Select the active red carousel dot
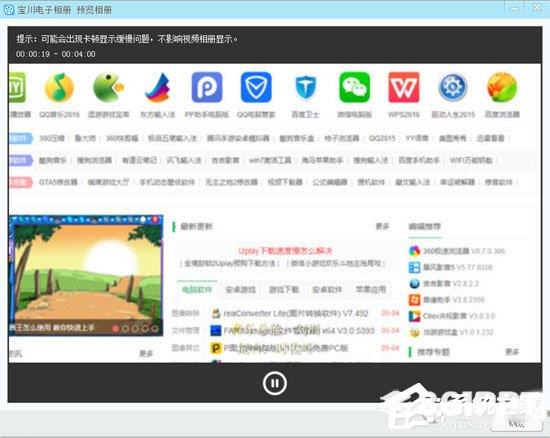 [115, 329]
